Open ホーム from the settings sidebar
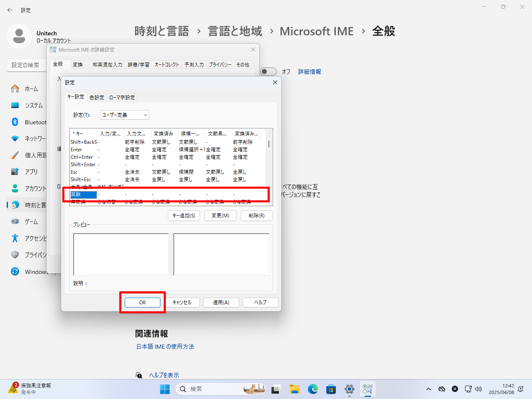Viewport: 532px width, 399px height. (26, 89)
